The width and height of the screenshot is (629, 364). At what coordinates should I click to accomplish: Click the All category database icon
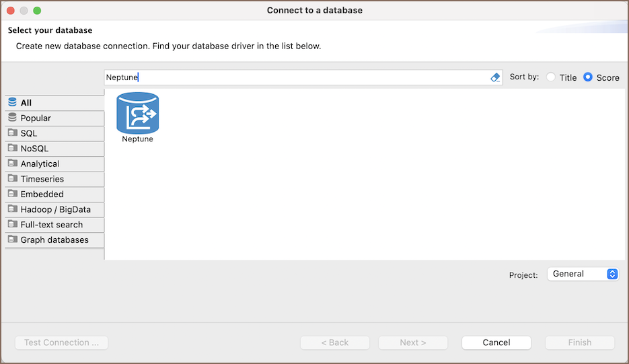(12, 103)
